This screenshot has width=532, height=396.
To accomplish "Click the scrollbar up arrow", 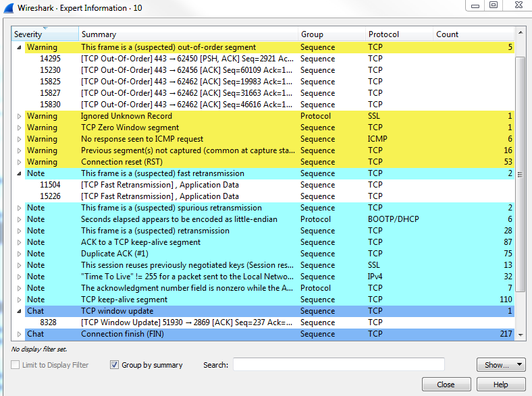I will pyautogui.click(x=521, y=32).
